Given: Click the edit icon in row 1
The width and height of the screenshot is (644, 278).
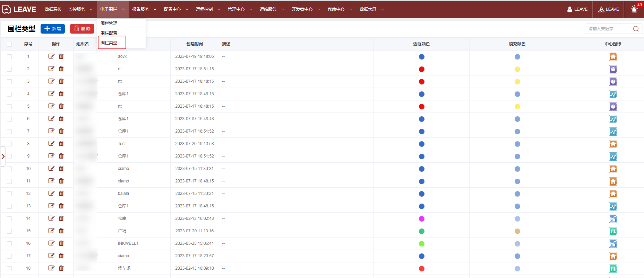Looking at the screenshot, I should click(x=51, y=56).
